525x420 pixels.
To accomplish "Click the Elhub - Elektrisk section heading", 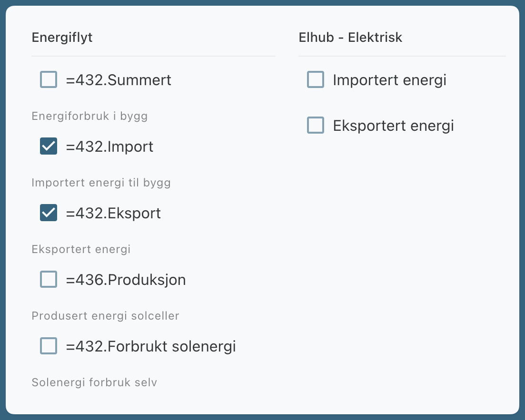I will pos(350,38).
